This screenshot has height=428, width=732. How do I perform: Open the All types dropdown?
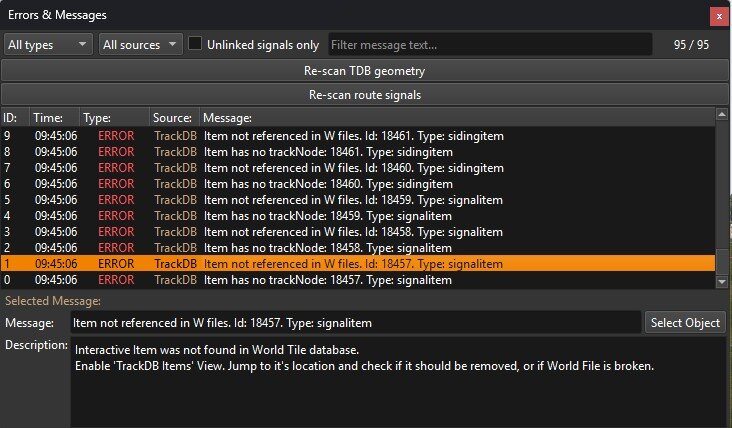48,44
